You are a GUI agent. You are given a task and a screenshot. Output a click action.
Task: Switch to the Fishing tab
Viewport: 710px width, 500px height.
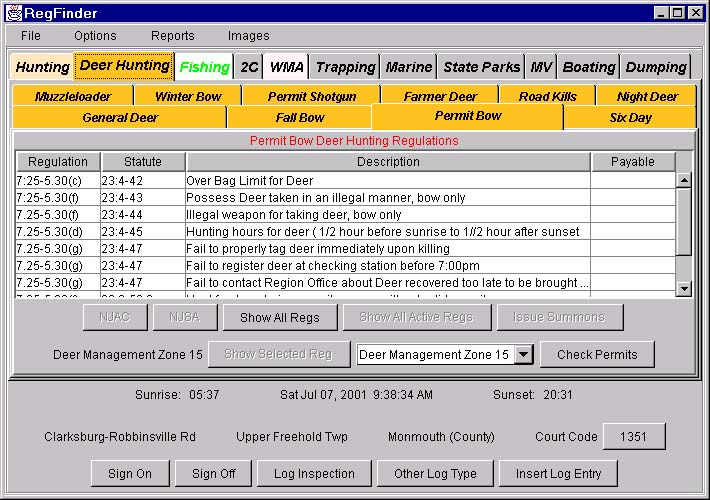click(204, 67)
